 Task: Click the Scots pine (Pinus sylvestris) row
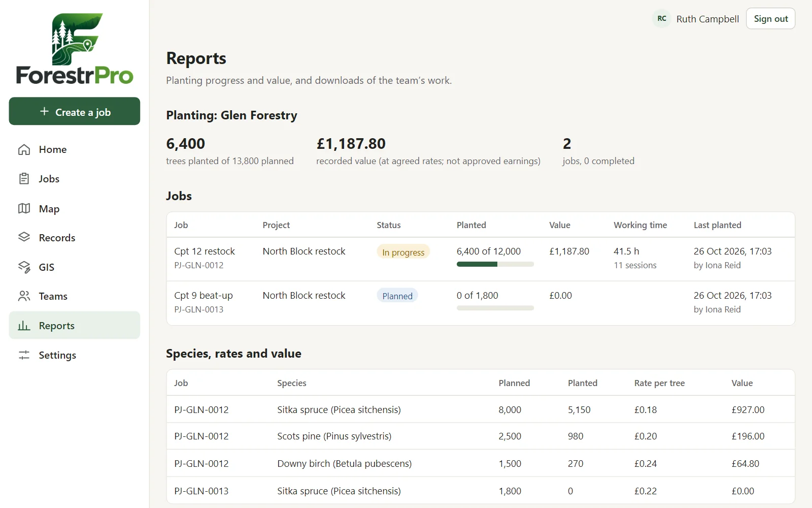click(x=481, y=436)
